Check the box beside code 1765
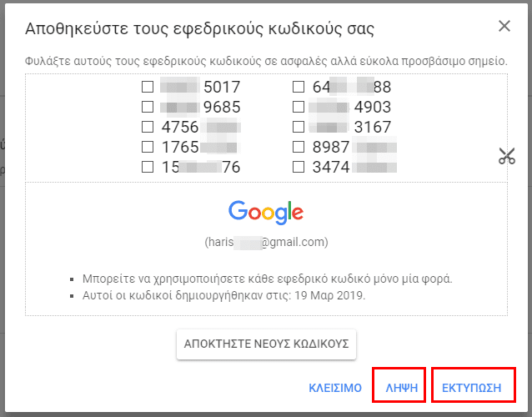 click(x=148, y=147)
